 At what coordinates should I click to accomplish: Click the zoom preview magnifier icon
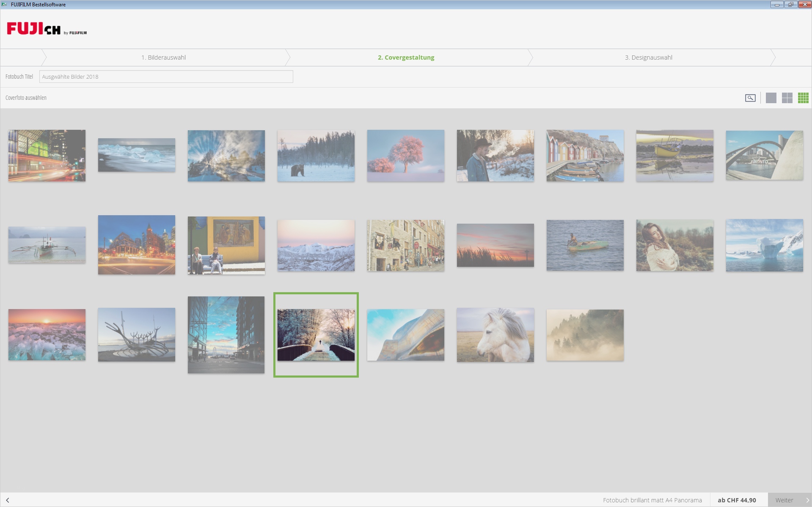point(750,98)
